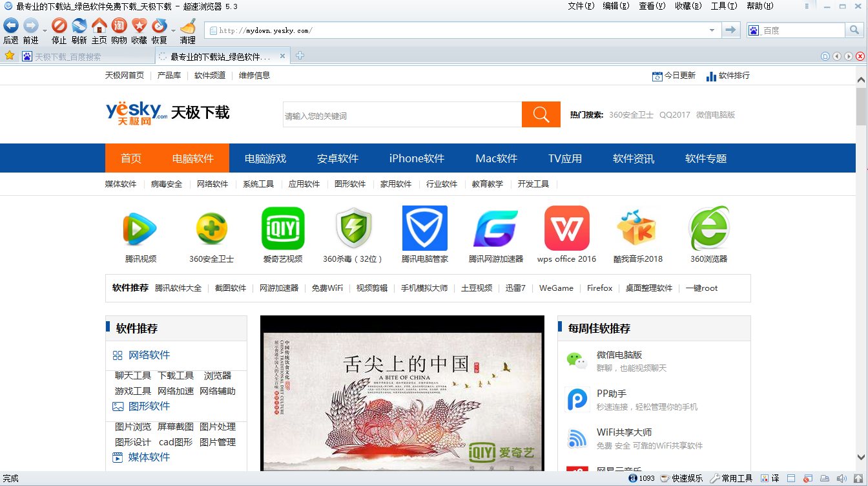Refresh the page with the 刷新 icon
Viewport: 868px width, 486px height.
tap(79, 26)
